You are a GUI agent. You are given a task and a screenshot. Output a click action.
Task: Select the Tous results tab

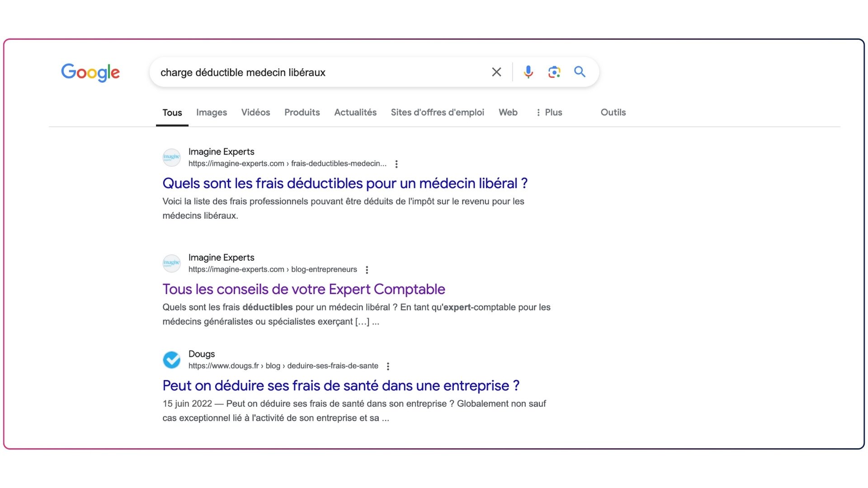172,113
